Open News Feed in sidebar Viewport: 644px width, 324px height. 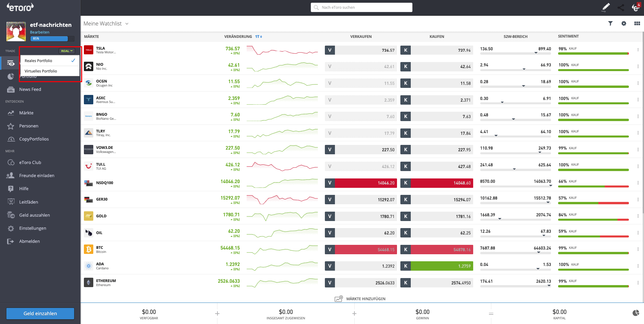pos(30,90)
